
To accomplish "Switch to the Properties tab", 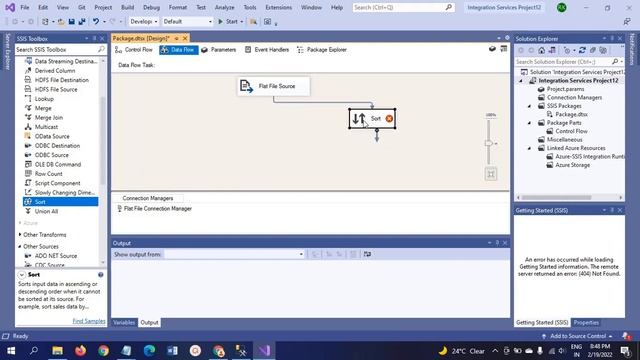I will coord(586,322).
